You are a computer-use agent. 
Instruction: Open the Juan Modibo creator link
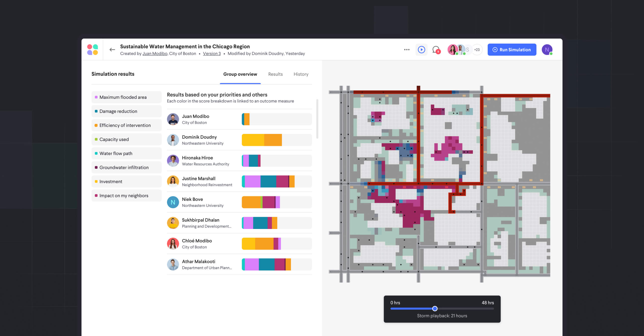point(155,54)
